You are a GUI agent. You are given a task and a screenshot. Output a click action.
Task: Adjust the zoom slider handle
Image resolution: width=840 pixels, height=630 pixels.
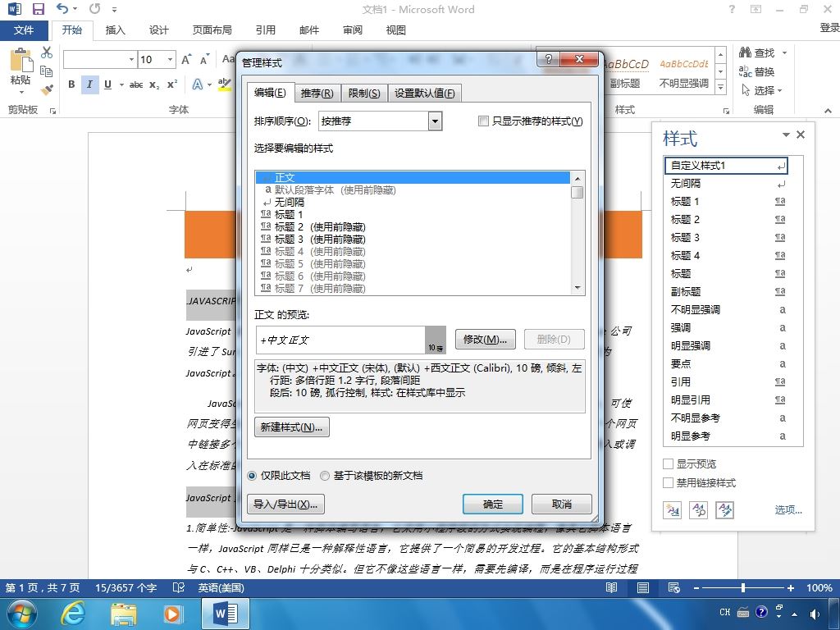743,587
